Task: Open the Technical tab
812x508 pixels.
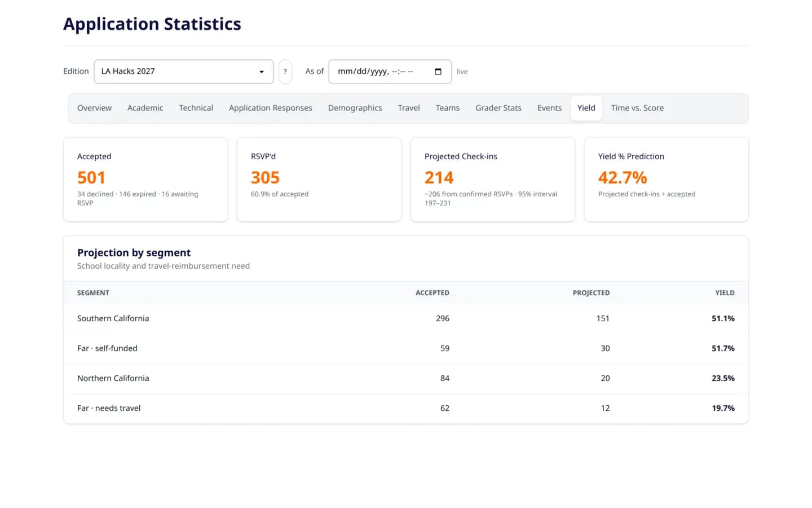Action: (x=196, y=108)
